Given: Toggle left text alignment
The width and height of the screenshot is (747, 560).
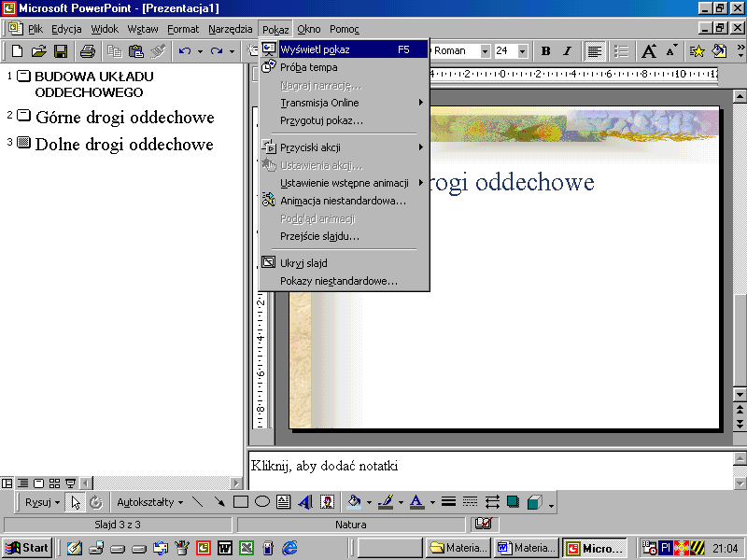Looking at the screenshot, I should click(594, 51).
